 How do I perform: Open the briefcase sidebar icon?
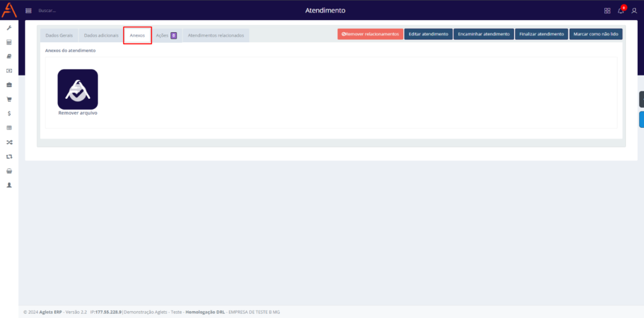(9, 85)
